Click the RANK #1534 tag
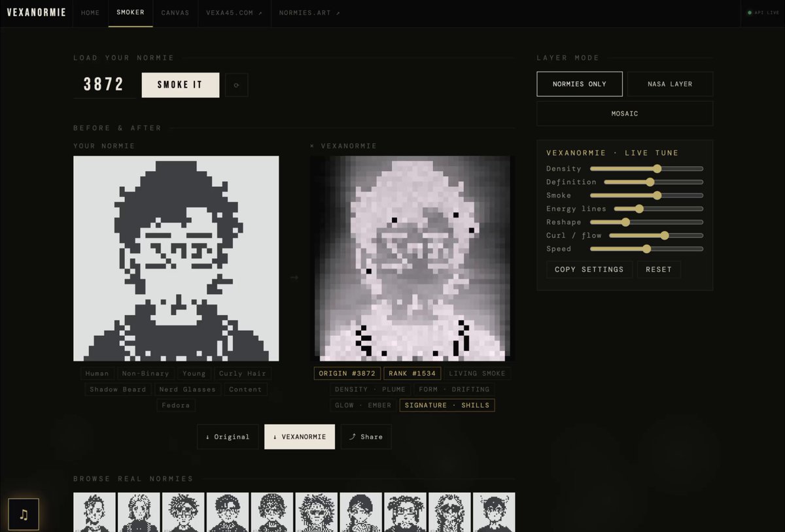Viewport: 785px width, 532px height. point(412,373)
